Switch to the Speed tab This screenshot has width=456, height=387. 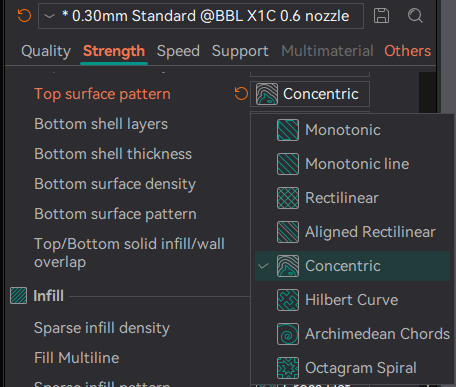point(178,51)
